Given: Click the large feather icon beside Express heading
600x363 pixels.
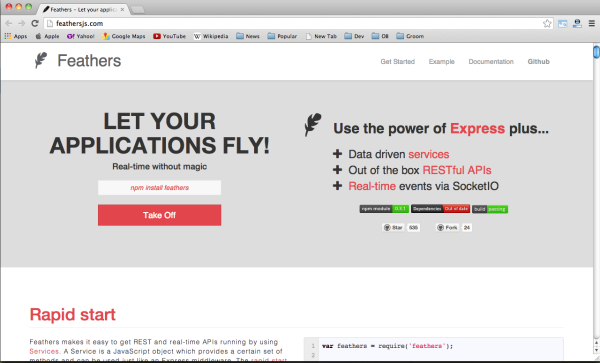Looking at the screenshot, I should click(313, 124).
